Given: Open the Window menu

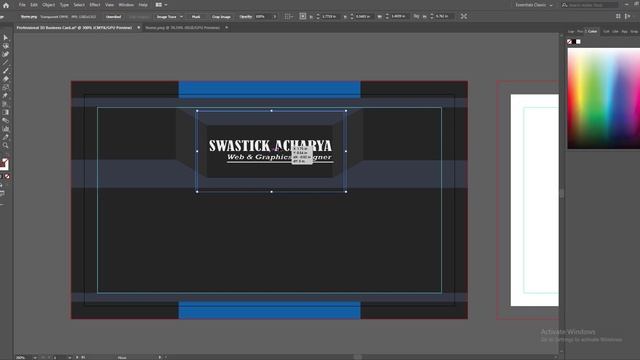Looking at the screenshot, I should (x=126, y=5).
